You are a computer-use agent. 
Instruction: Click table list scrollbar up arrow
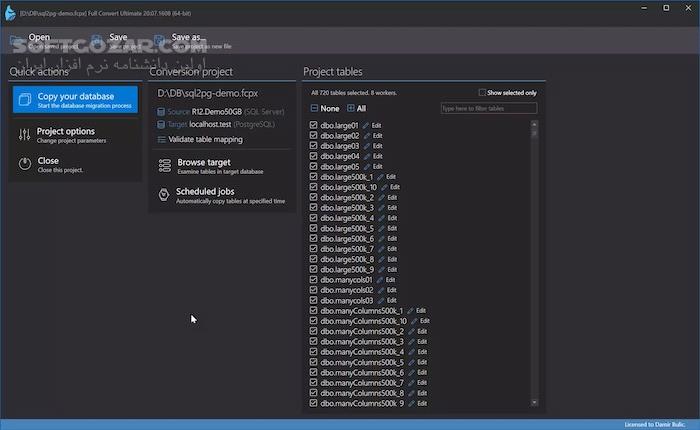coord(534,124)
